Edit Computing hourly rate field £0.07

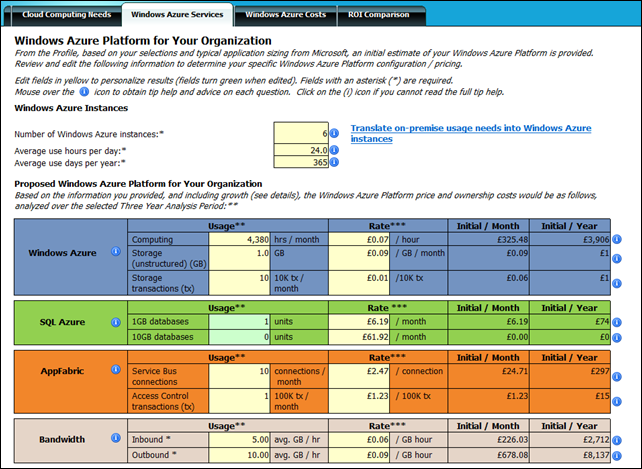click(x=359, y=239)
